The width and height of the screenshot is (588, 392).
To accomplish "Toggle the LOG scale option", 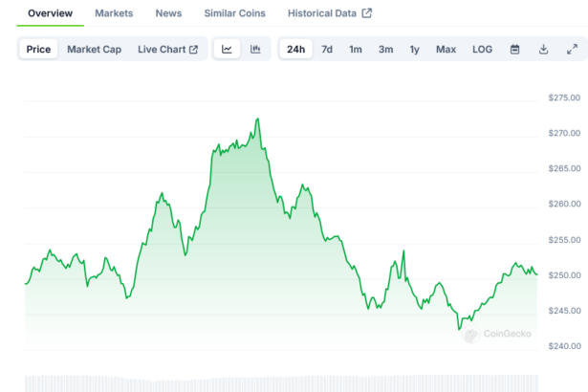I will coord(483,49).
